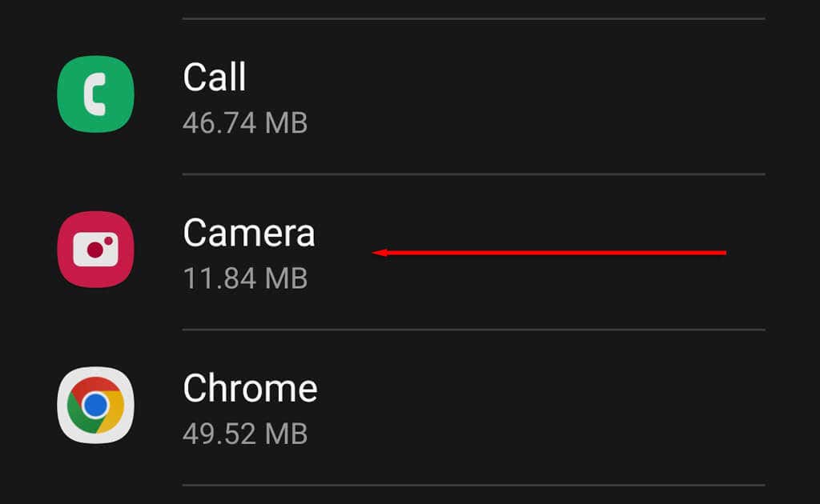
Task: Tap the Camera icon above Chrome
Action: tap(94, 250)
